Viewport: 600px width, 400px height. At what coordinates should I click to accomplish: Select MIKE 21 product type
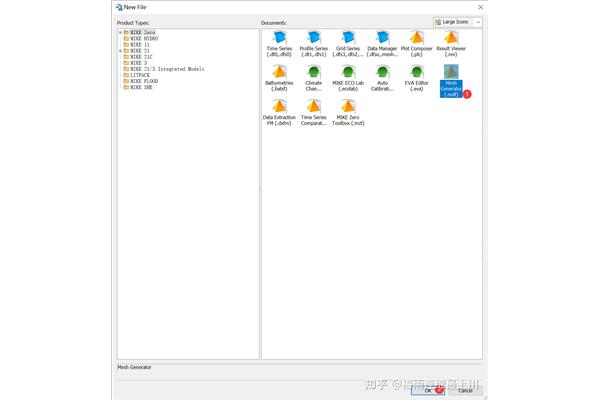click(136, 51)
